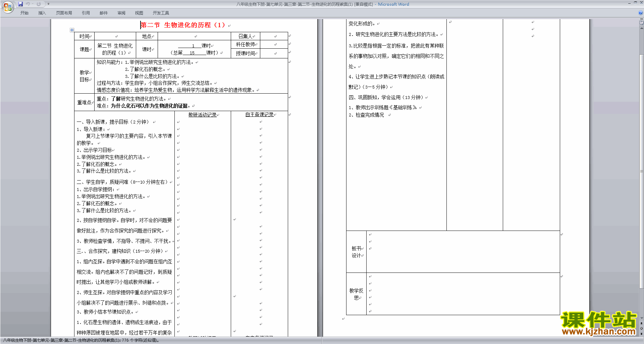
Task: Click the 教学目标 row label
Action: pos(85,76)
